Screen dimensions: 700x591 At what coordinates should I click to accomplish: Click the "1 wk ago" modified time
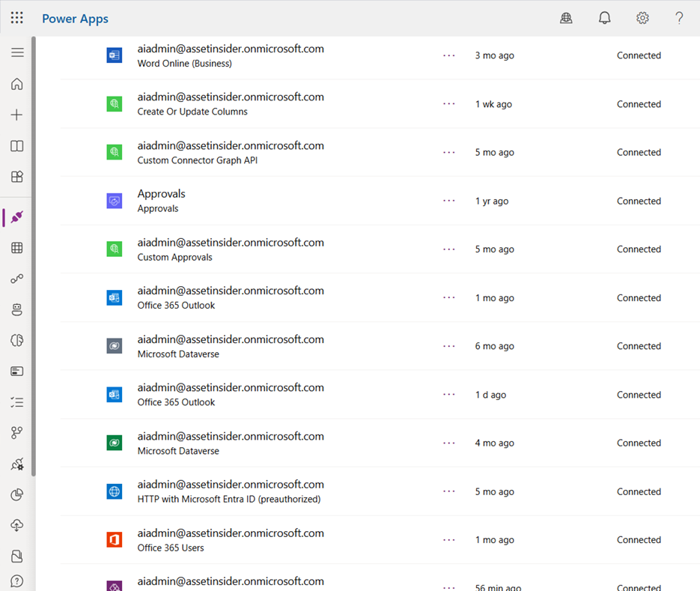[493, 104]
